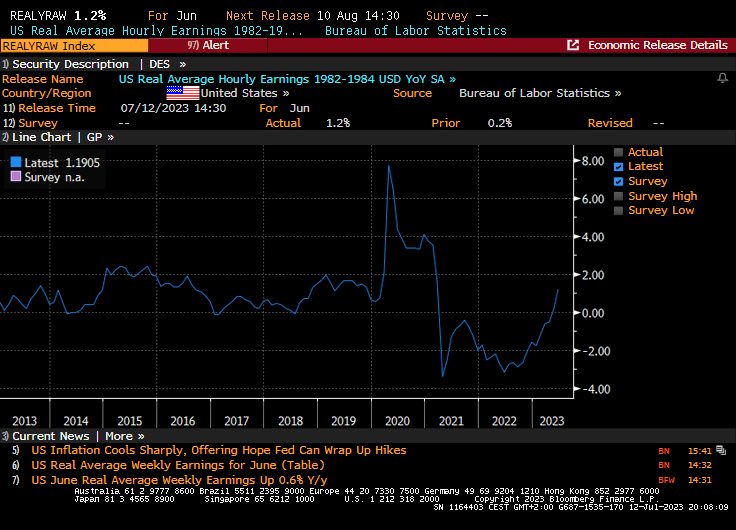
Task: Enable the Survey High checkbox
Action: click(x=619, y=196)
